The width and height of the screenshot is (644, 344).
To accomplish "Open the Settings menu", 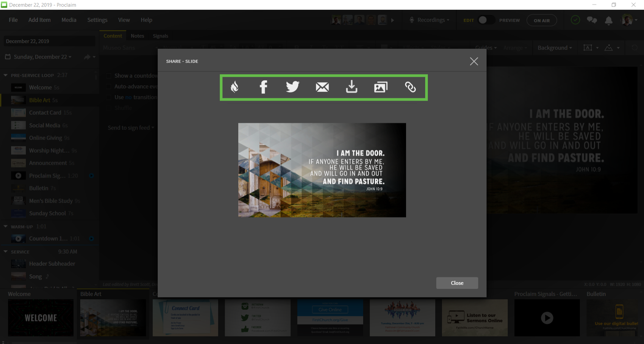I will (x=97, y=20).
